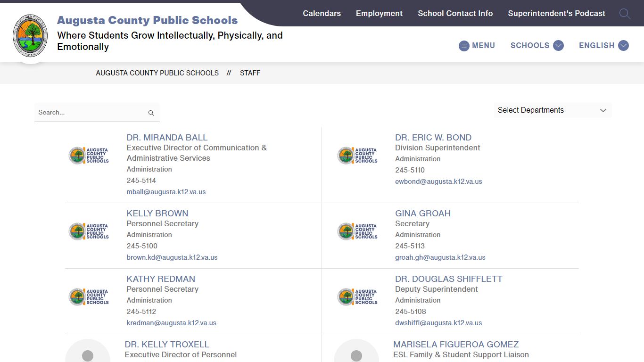This screenshot has height=362, width=644.
Task: Click the Deputy Superintendent title text
Action: (x=437, y=289)
